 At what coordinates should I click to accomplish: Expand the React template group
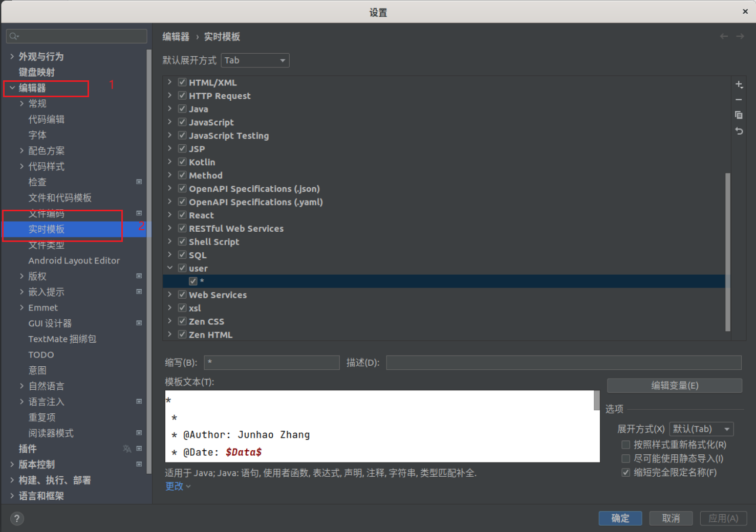169,215
